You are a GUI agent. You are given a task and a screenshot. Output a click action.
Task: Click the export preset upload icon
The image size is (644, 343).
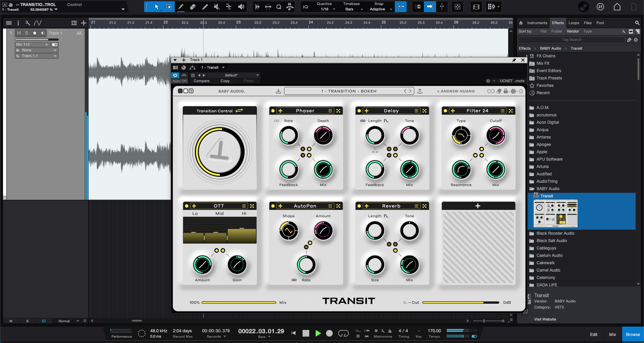(420, 91)
